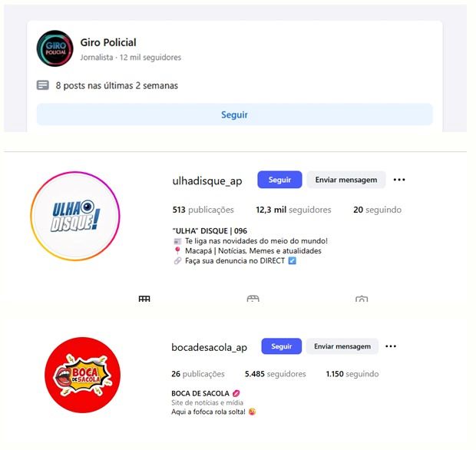View the 1.150 seguindo list
Screen dimensions: 476x450
click(x=352, y=374)
